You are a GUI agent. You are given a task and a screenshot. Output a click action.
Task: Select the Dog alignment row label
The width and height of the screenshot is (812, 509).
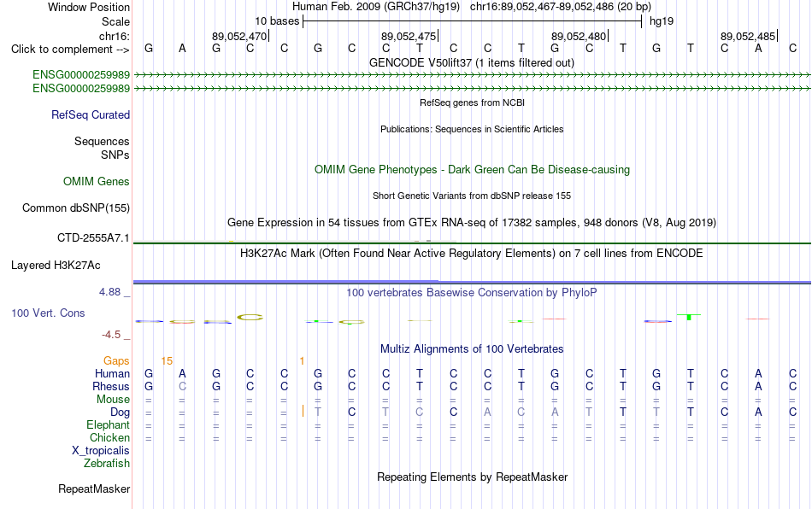(120, 412)
